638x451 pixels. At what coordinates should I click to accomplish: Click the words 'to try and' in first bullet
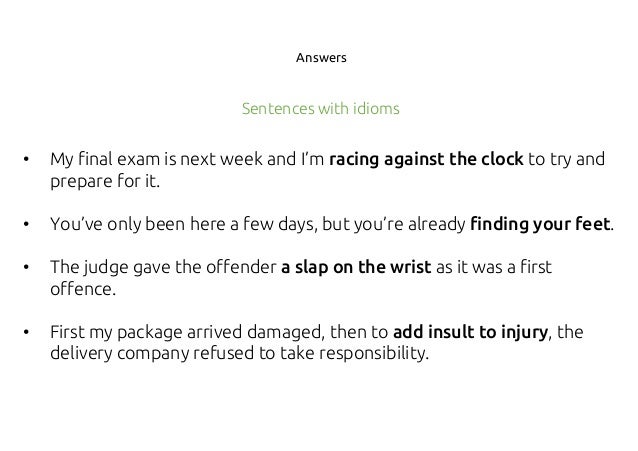tap(566, 159)
